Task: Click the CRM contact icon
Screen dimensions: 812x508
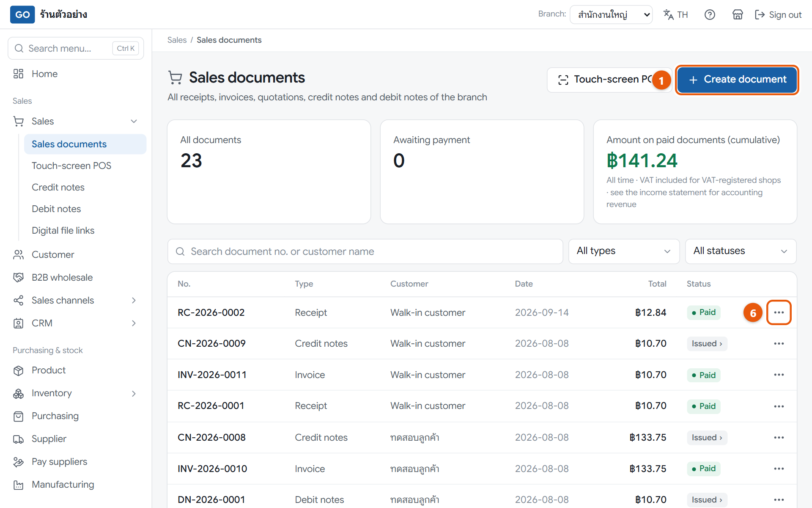Action: (x=18, y=323)
